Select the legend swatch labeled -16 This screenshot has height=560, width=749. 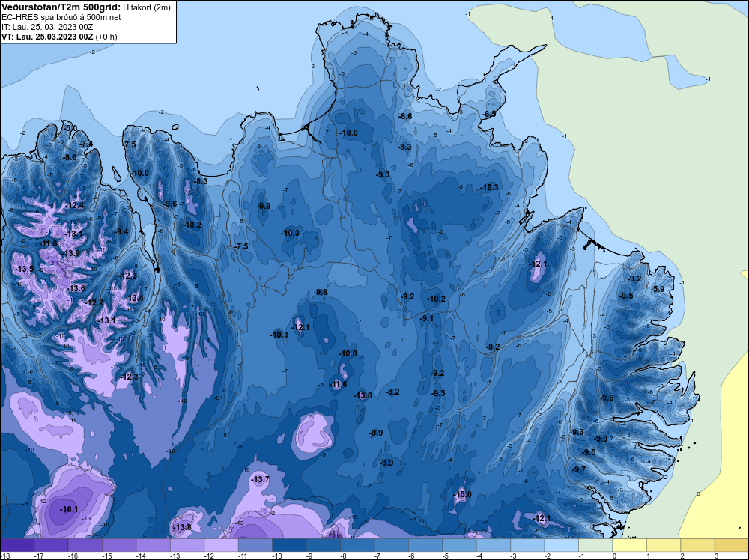pyautogui.click(x=85, y=545)
